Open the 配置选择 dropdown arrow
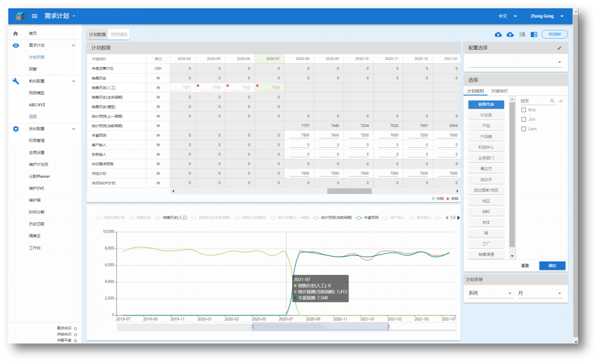The height and width of the screenshot is (364, 599). click(x=559, y=62)
